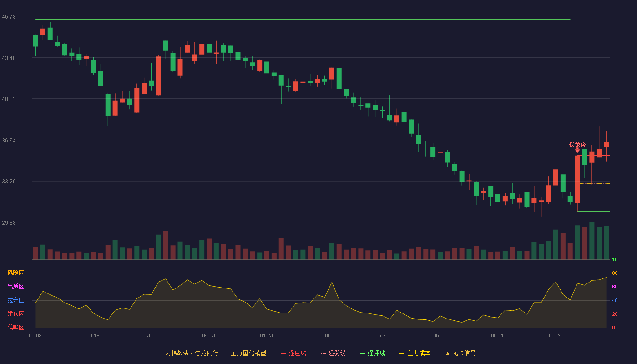Click the 46.78 price axis label
Image resolution: width=637 pixels, height=364 pixels.
9,17
